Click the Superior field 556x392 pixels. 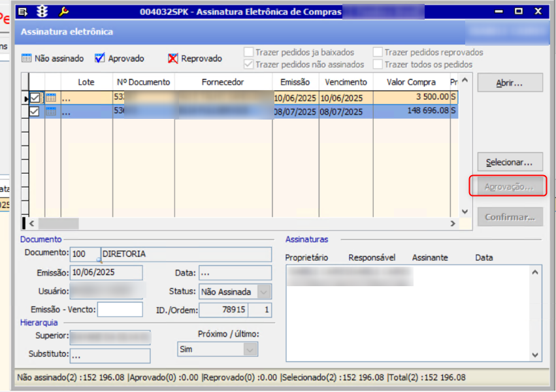pos(110,337)
